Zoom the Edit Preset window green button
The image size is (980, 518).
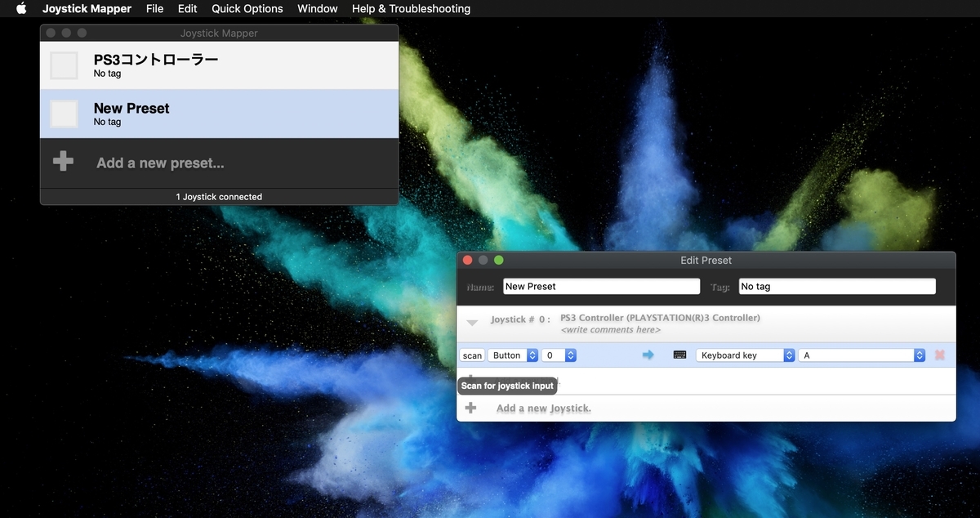pyautogui.click(x=499, y=260)
